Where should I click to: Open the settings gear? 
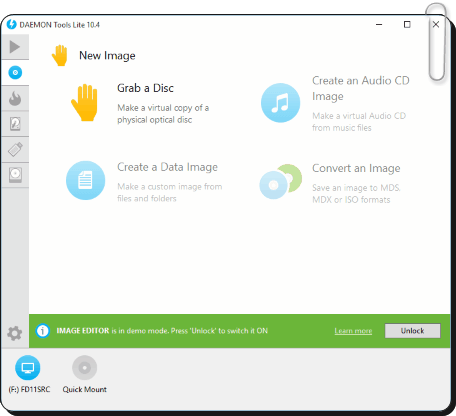(15, 333)
